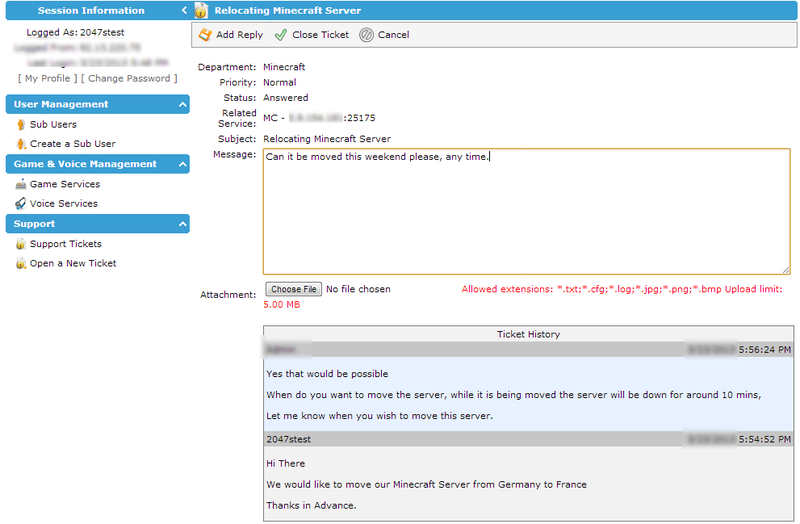The height and width of the screenshot is (524, 800).
Task: Collapse the Support section
Action: pyautogui.click(x=183, y=224)
